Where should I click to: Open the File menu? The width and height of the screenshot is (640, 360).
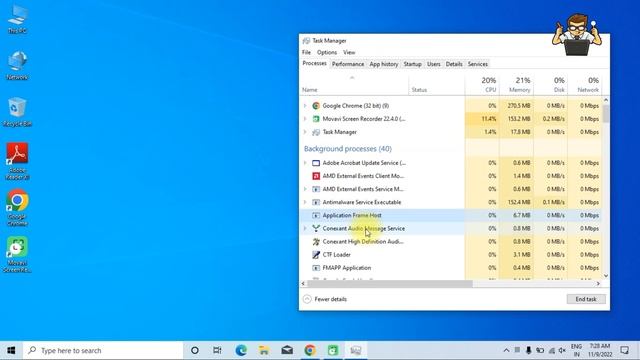pyautogui.click(x=306, y=52)
